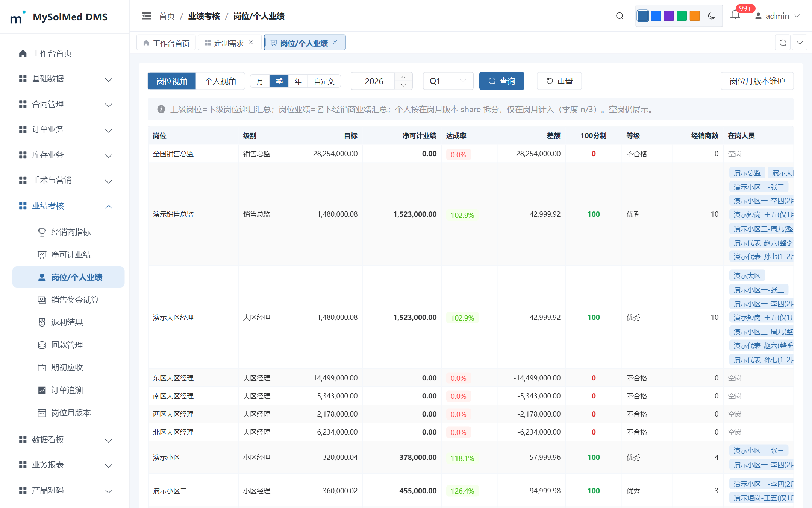Select the 月 period option
This screenshot has width=812, height=508.
coord(260,81)
